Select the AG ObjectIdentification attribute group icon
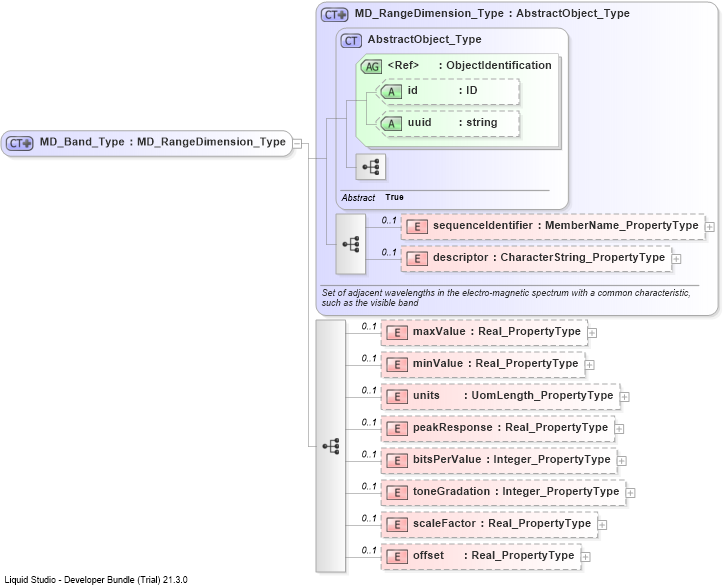 pos(372,67)
